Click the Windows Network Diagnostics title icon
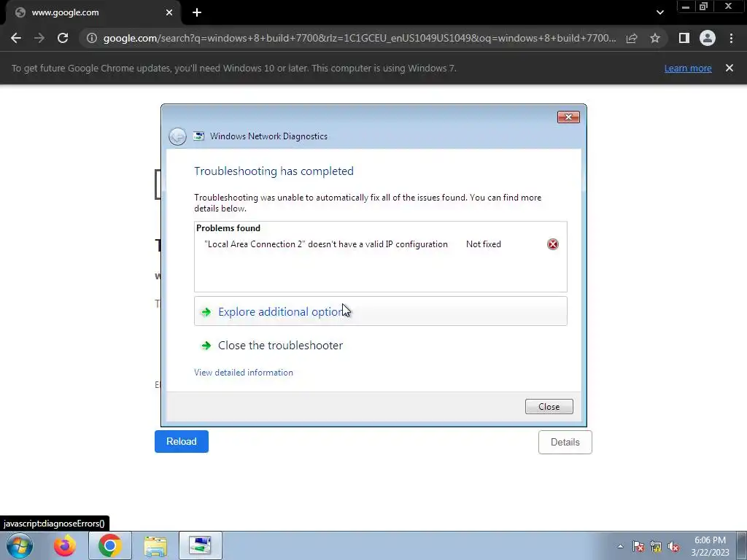 pos(198,136)
